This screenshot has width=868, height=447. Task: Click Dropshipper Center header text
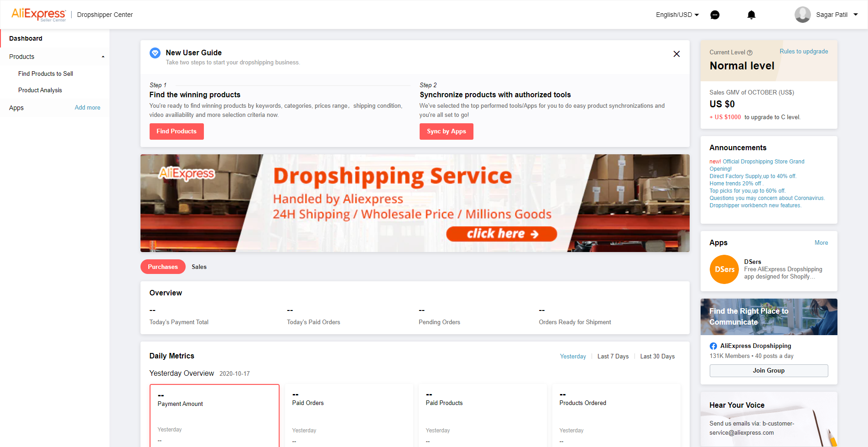pos(105,15)
